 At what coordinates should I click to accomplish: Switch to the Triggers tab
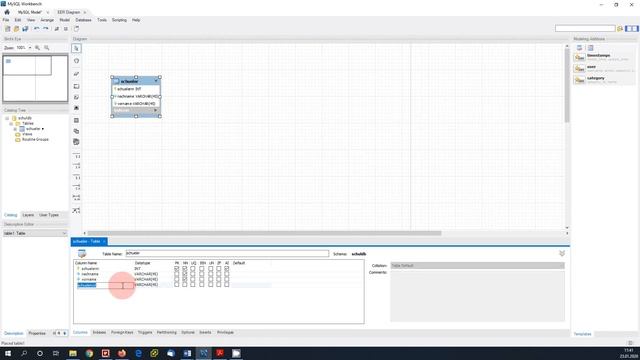(145, 333)
